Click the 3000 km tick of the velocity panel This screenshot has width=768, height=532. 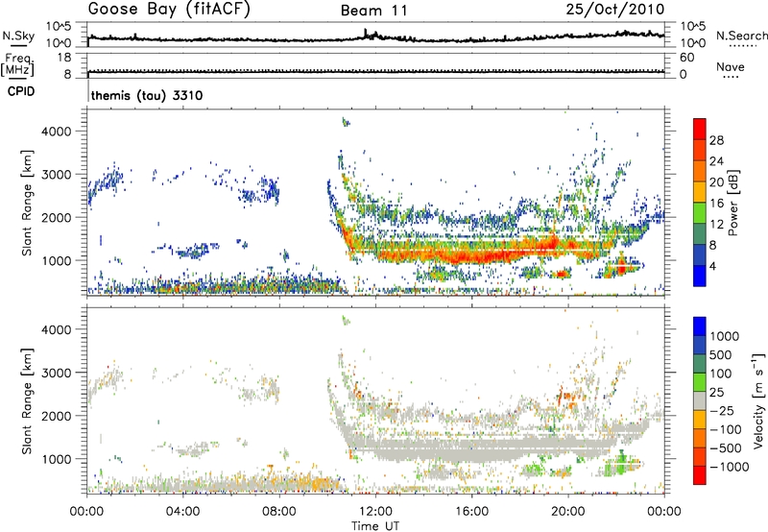pyautogui.click(x=56, y=373)
